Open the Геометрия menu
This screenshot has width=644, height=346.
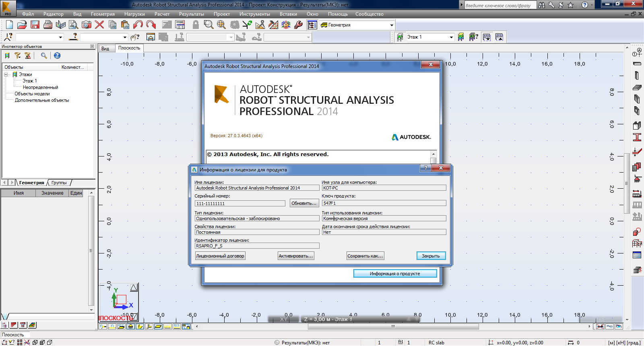click(x=103, y=14)
